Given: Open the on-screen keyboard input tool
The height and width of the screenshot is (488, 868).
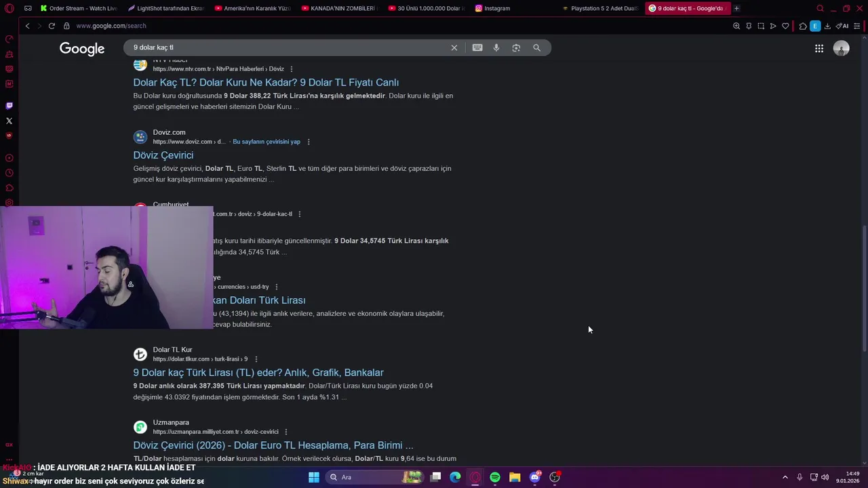Looking at the screenshot, I should 477,47.
